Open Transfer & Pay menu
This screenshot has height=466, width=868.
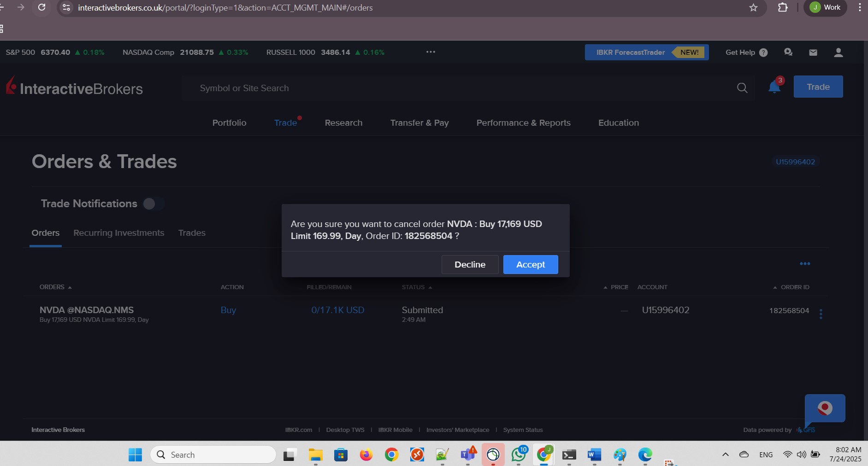coord(419,122)
